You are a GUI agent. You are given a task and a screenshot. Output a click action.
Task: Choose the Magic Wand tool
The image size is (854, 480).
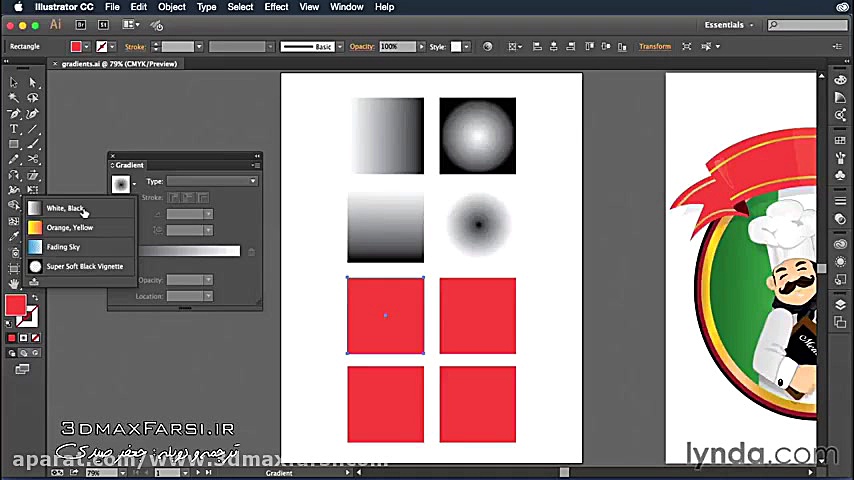(x=14, y=98)
